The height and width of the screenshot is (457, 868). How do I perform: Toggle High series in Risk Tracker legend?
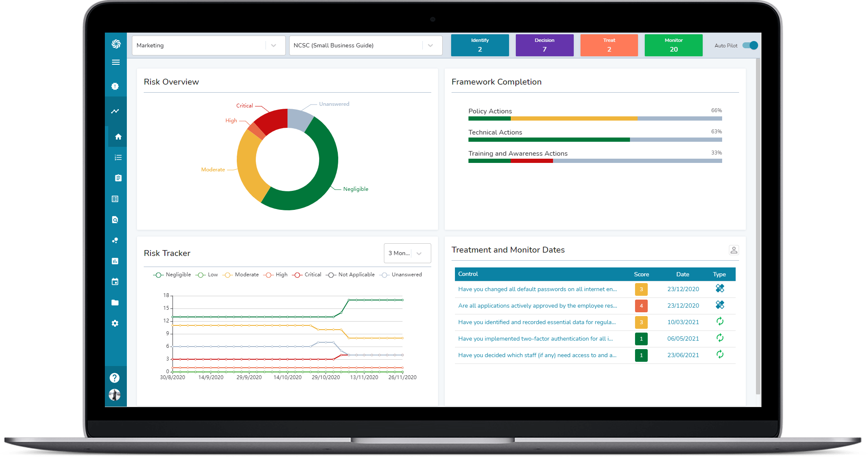pos(275,275)
